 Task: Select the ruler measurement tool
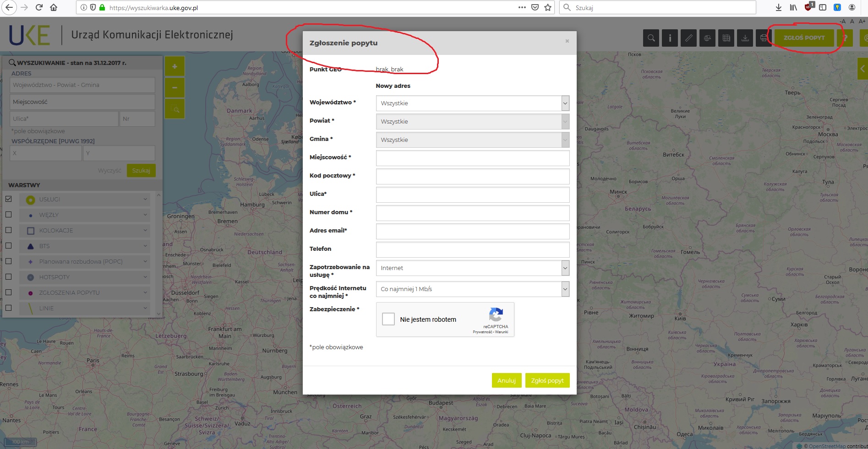[688, 38]
